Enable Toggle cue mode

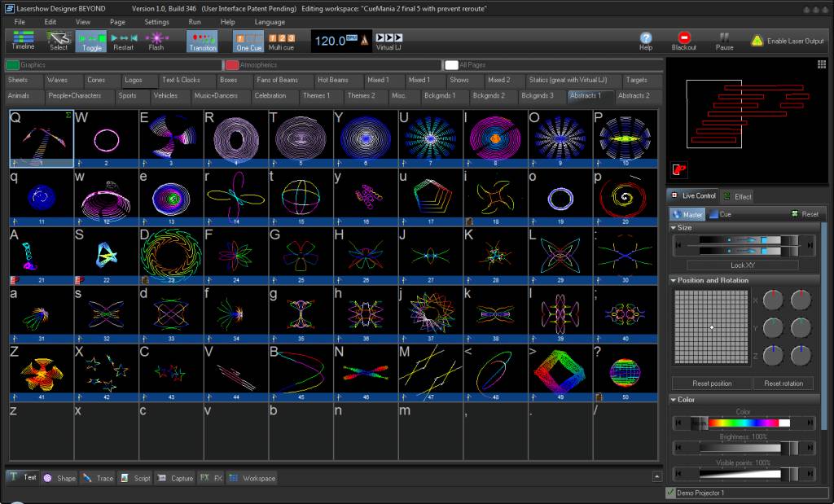(91, 41)
